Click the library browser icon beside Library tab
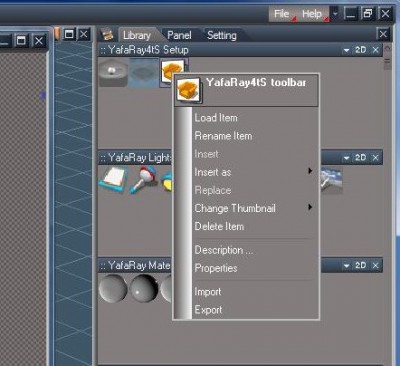Screen dimensions: 400x366 (107, 35)
